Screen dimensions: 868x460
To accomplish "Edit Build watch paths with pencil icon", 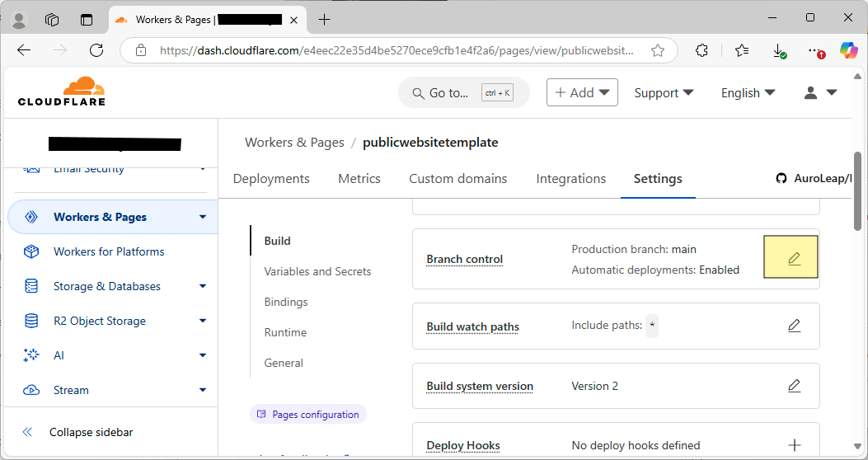I will click(794, 326).
